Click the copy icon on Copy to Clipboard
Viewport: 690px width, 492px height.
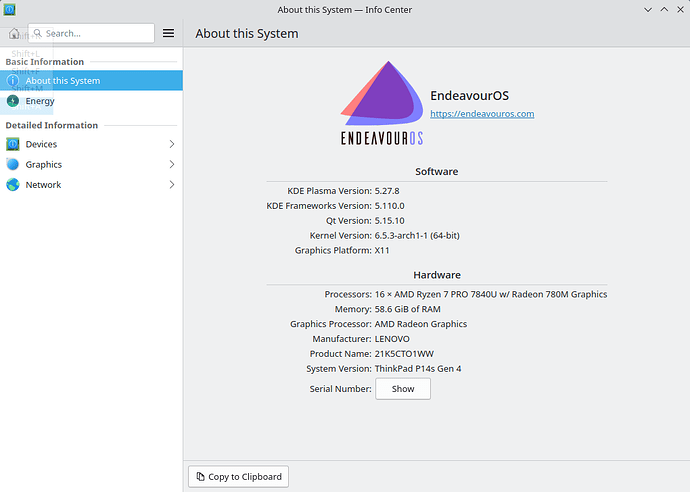[x=200, y=477]
